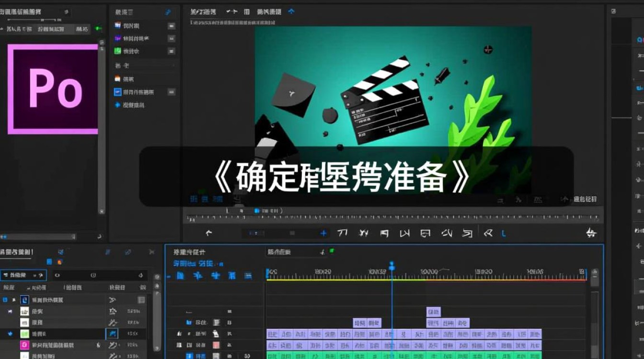Click the blue L marker icon in the transport bar
The image size is (644, 359).
pos(504,234)
